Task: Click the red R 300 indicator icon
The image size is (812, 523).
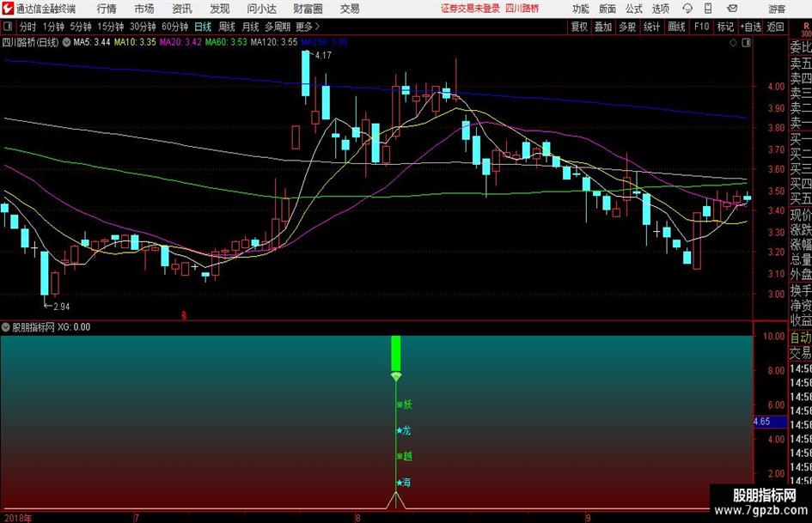Action: point(806,29)
